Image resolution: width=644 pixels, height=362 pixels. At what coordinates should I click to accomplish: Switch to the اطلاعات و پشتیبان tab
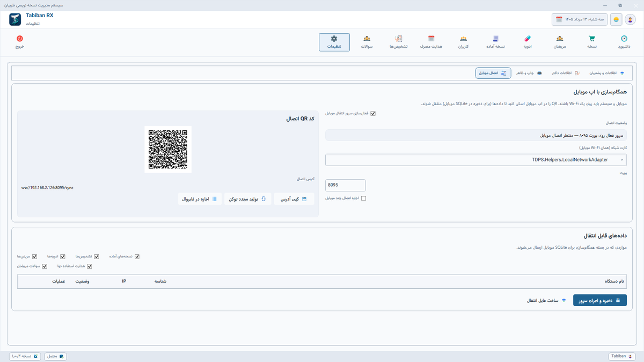pyautogui.click(x=607, y=73)
